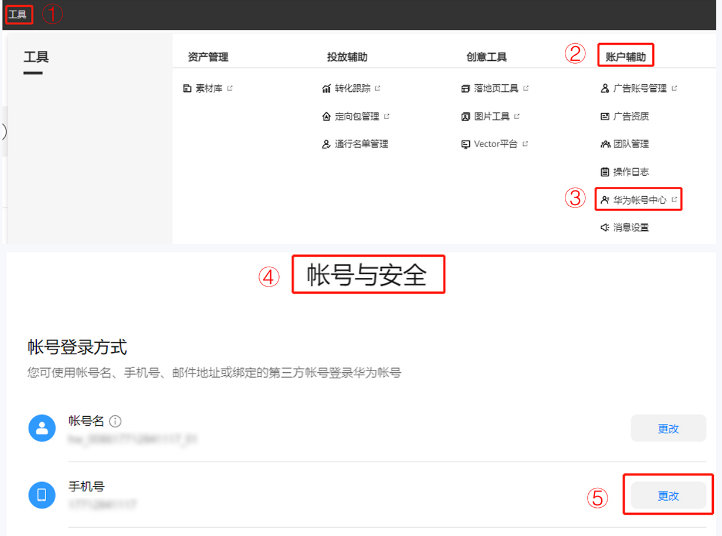This screenshot has width=722, height=536.
Task: Click 更改 button for 帐号名
Action: point(668,429)
